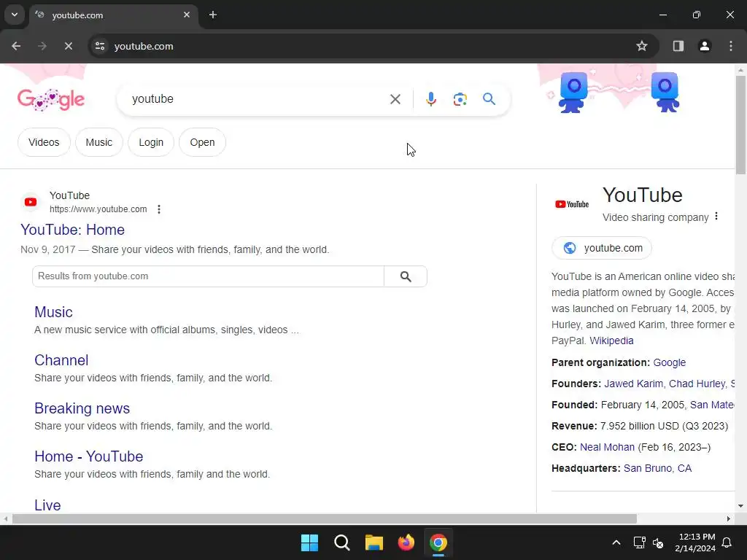Image resolution: width=747 pixels, height=560 pixels.
Task: Stop loading the page
Action: pyautogui.click(x=68, y=46)
